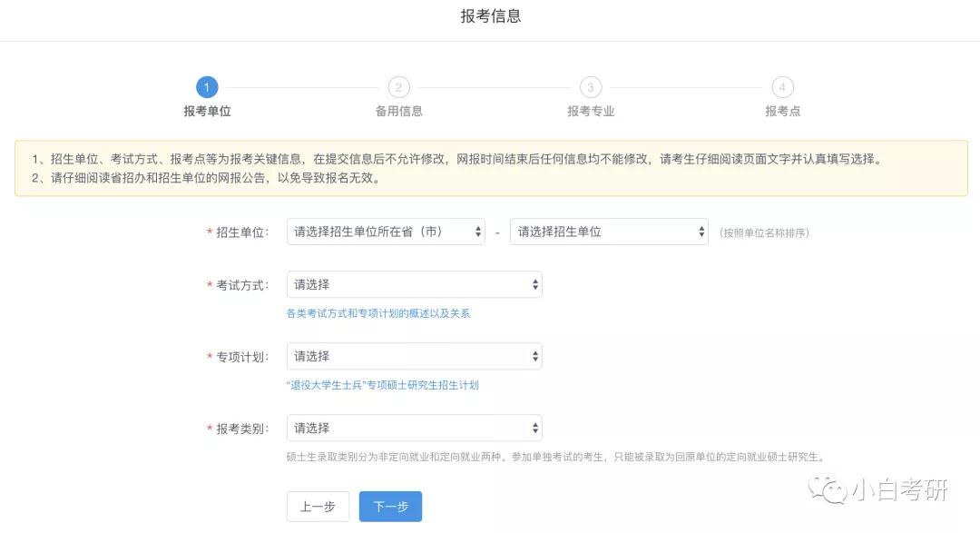The height and width of the screenshot is (533, 980).
Task: Click the step 3 报考专业 circle icon
Action: [x=591, y=87]
